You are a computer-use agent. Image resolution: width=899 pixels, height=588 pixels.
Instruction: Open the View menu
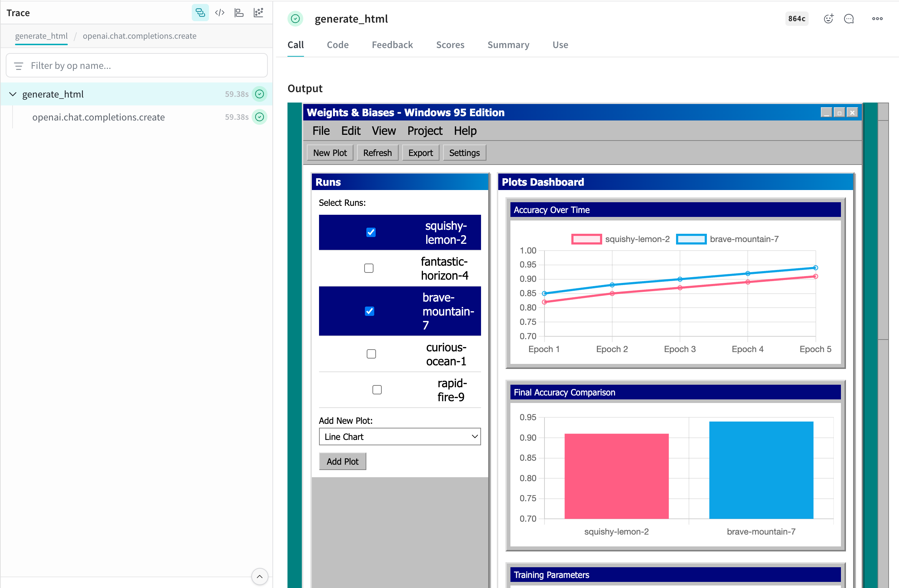[384, 131]
